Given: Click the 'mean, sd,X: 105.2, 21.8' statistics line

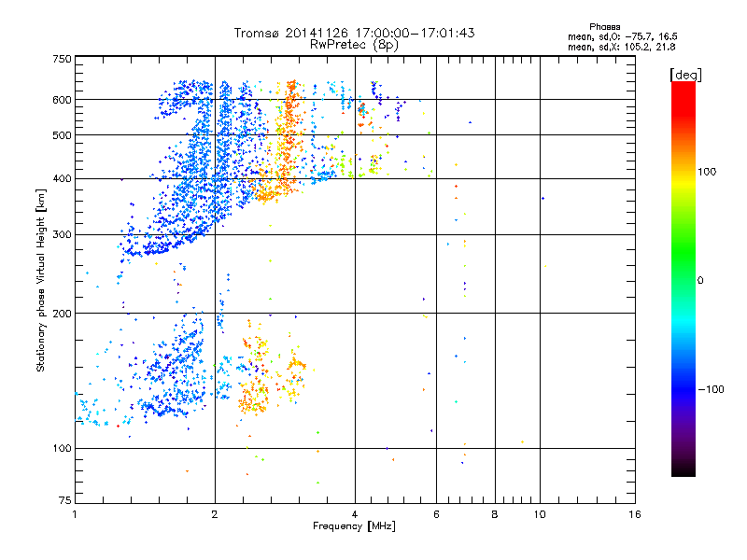Looking at the screenshot, I should click(x=621, y=47).
